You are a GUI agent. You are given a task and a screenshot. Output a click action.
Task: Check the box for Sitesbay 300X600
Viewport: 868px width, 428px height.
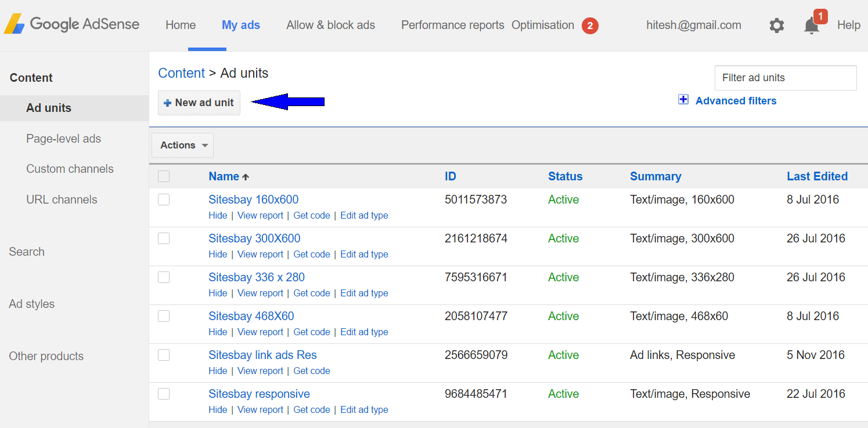[164, 238]
